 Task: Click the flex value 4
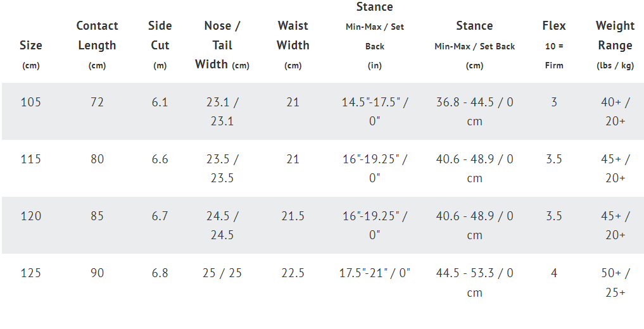tap(554, 273)
